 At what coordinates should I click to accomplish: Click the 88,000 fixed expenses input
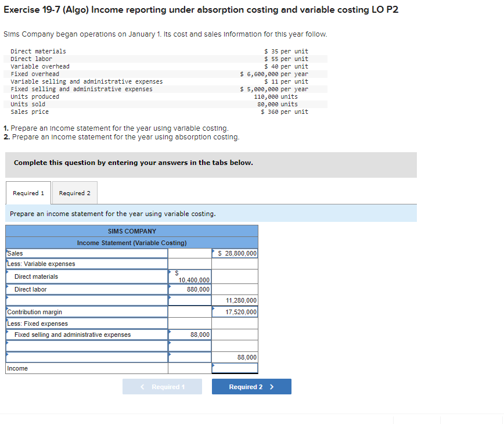[192, 335]
